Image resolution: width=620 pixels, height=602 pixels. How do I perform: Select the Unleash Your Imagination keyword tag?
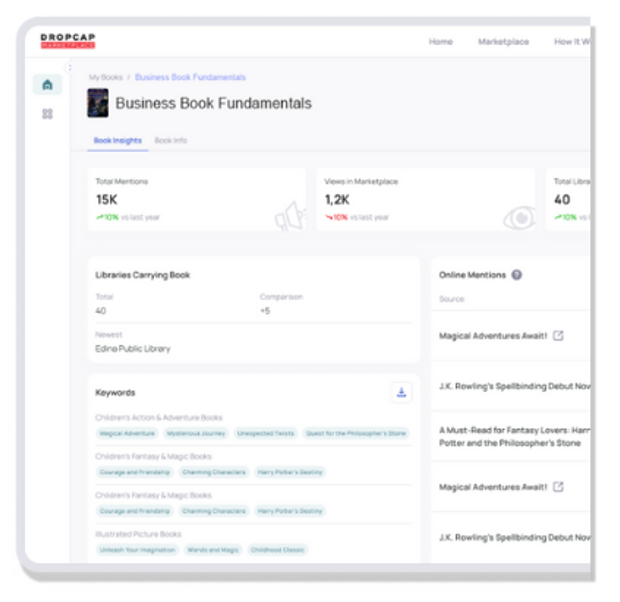pos(138,550)
